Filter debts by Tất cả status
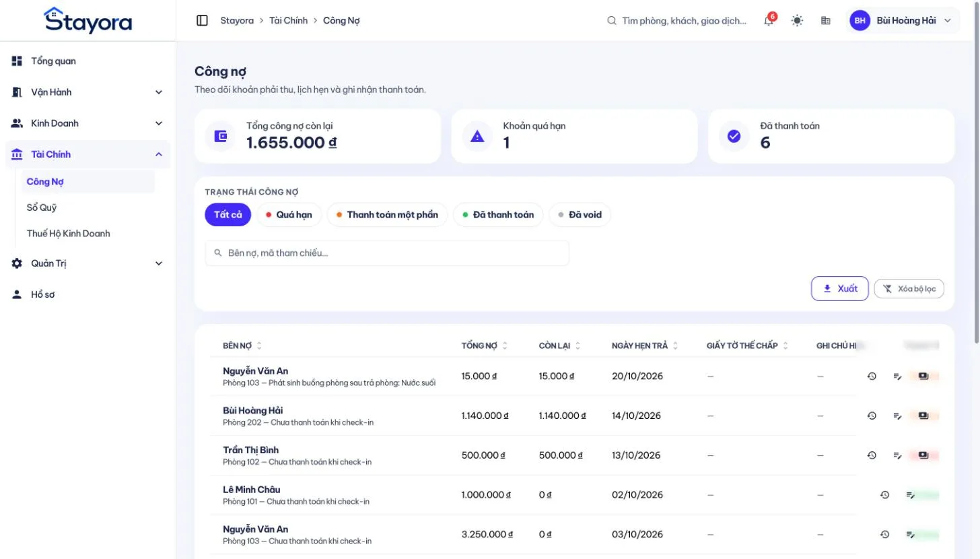The width and height of the screenshot is (980, 559). pyautogui.click(x=228, y=215)
